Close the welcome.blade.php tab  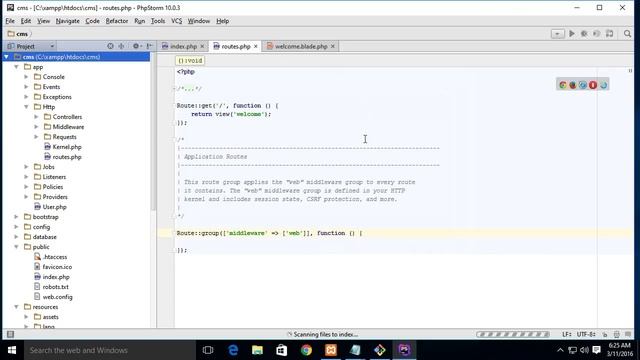333,47
